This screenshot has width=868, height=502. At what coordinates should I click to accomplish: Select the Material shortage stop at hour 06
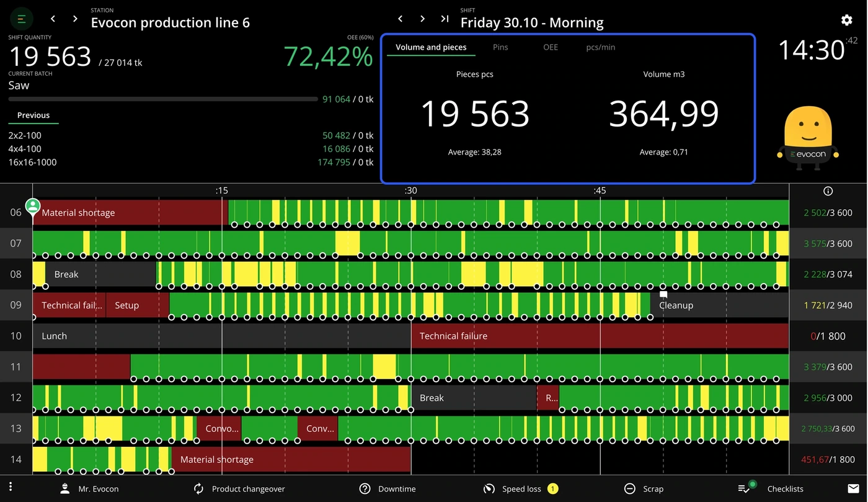point(130,212)
